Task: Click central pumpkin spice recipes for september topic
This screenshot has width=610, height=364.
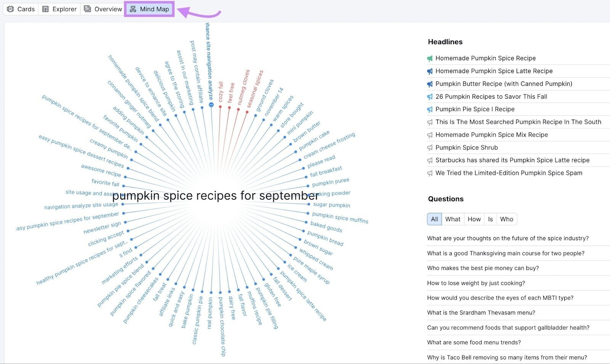Action: (215, 196)
